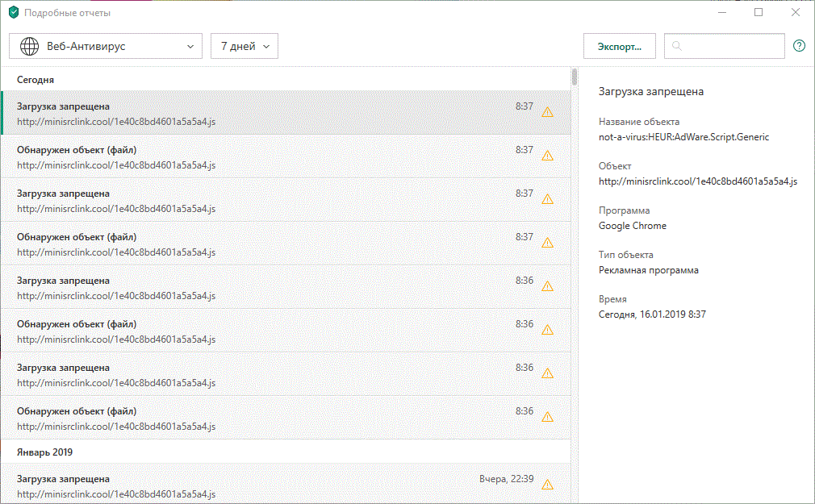Click warning triangle on first Обнаружен объект entry

(547, 156)
